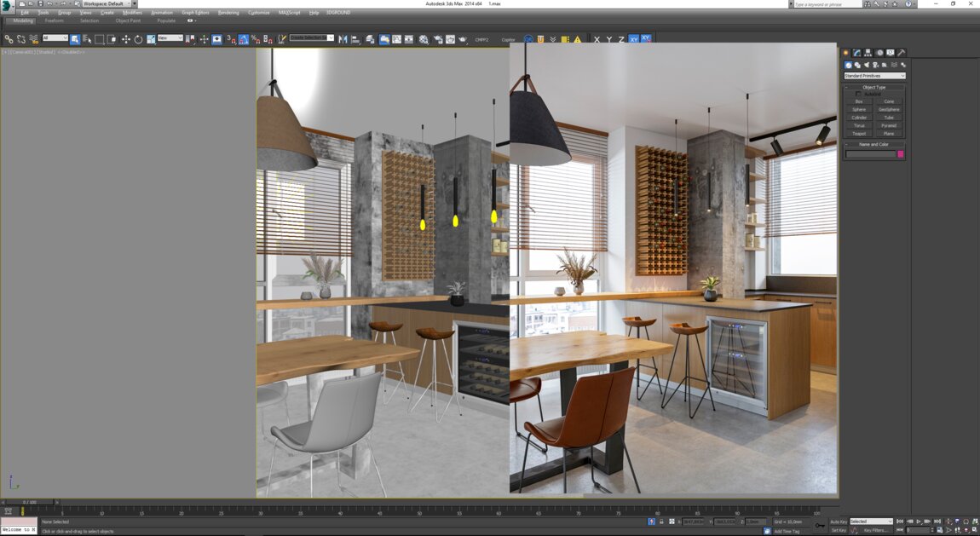The image size is (980, 536).
Task: Click the pink object color swatch
Action: 901,154
